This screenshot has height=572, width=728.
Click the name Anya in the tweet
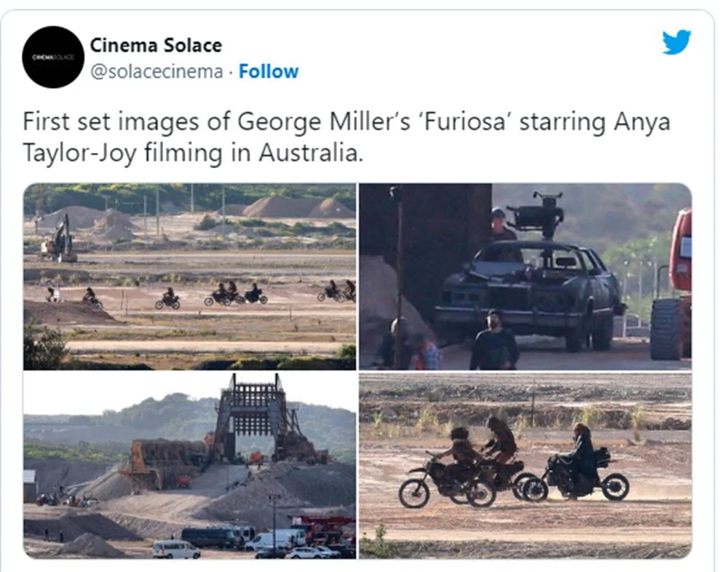(642, 122)
